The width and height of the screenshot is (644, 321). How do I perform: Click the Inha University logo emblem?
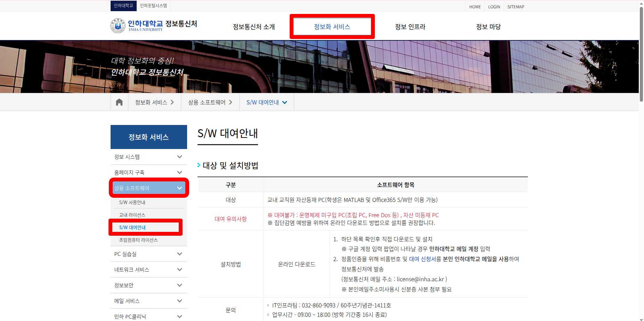118,26
